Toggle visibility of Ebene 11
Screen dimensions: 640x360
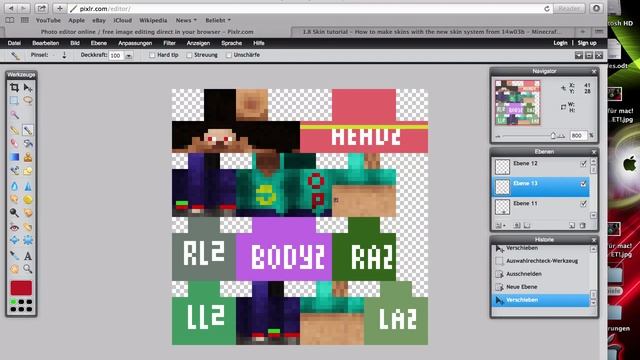click(x=583, y=203)
